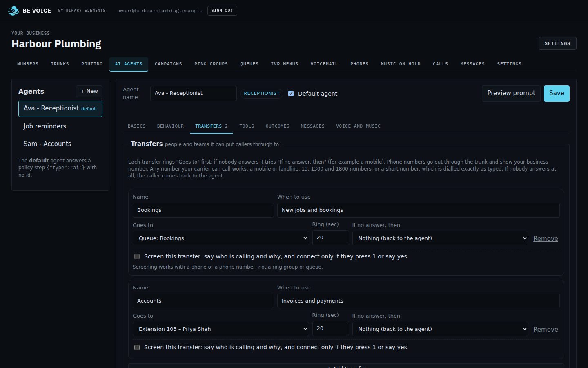The width and height of the screenshot is (588, 368).
Task: Open Preview prompt
Action: (x=511, y=94)
